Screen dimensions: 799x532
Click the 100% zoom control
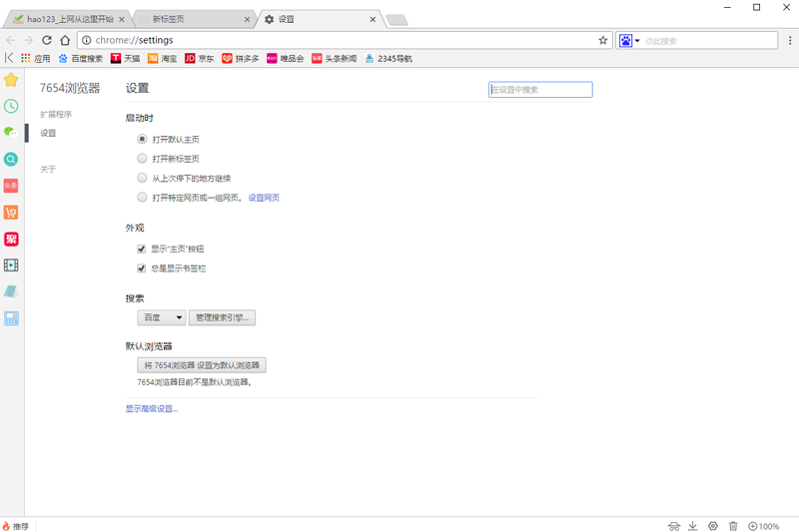pyautogui.click(x=763, y=526)
